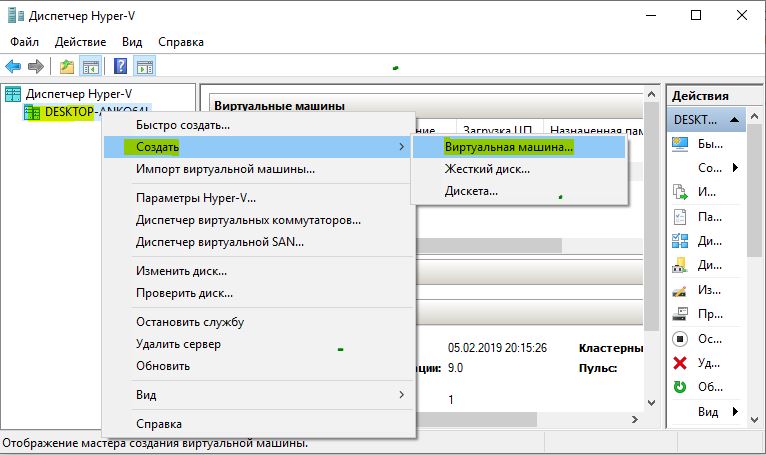Viewport: 766px width, 455px height.
Task: Select Виртуальная машина... in submenu
Action: (x=519, y=147)
